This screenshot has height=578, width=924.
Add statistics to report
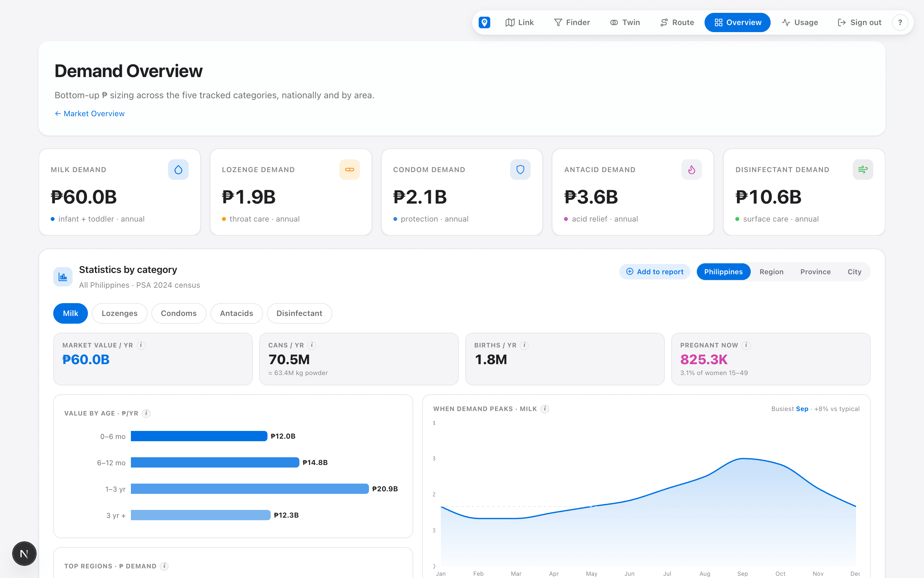click(654, 272)
